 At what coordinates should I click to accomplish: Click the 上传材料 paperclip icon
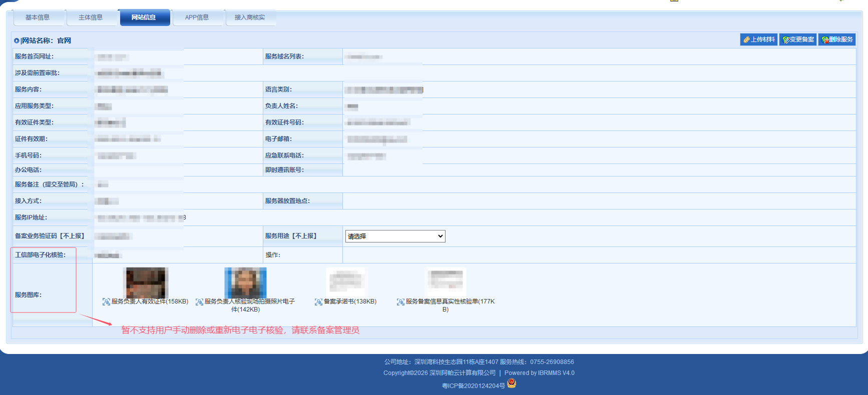746,40
